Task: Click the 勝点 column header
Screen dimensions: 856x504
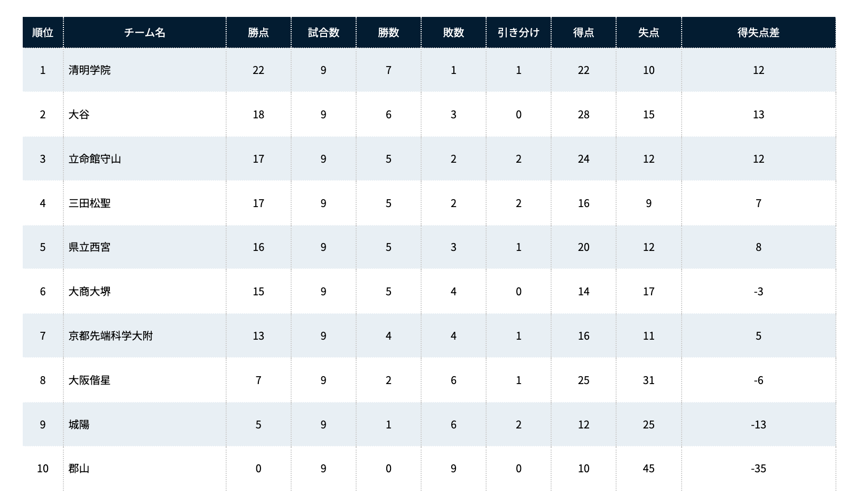Action: (x=258, y=33)
